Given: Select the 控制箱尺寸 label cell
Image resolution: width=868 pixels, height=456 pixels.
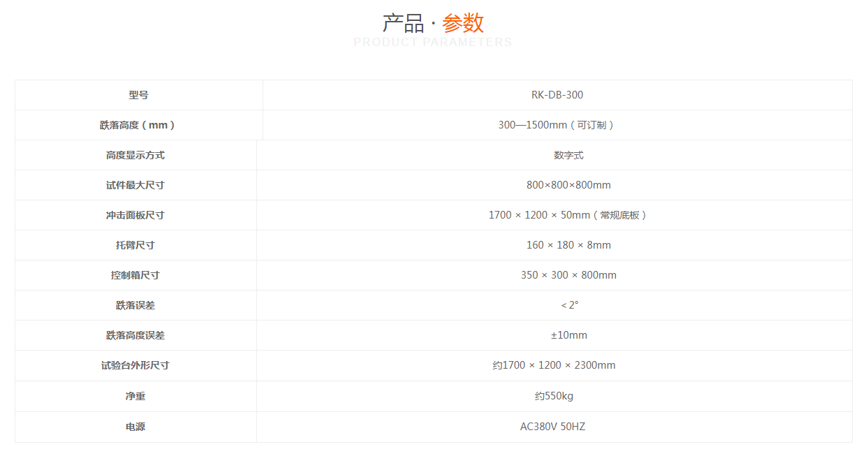Looking at the screenshot, I should 135,275.
